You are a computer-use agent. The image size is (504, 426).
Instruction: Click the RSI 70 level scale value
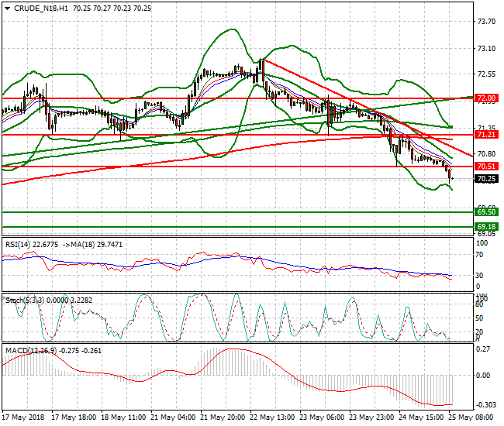coord(479,255)
